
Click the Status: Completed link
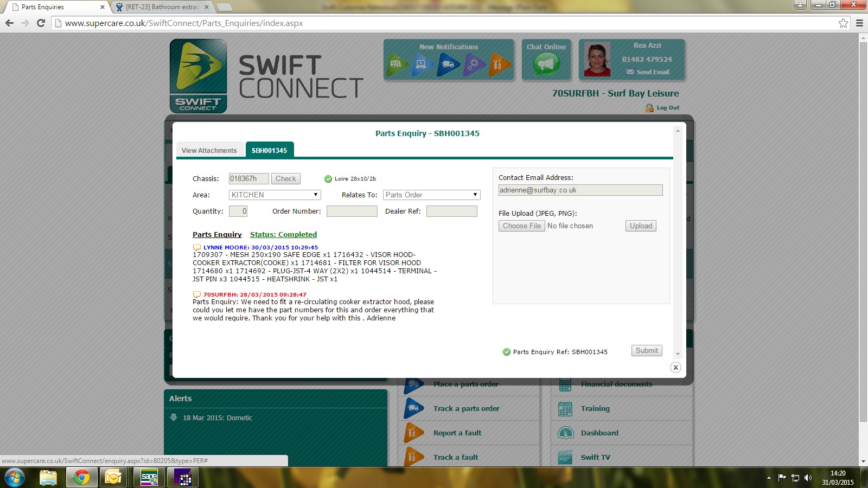(283, 234)
